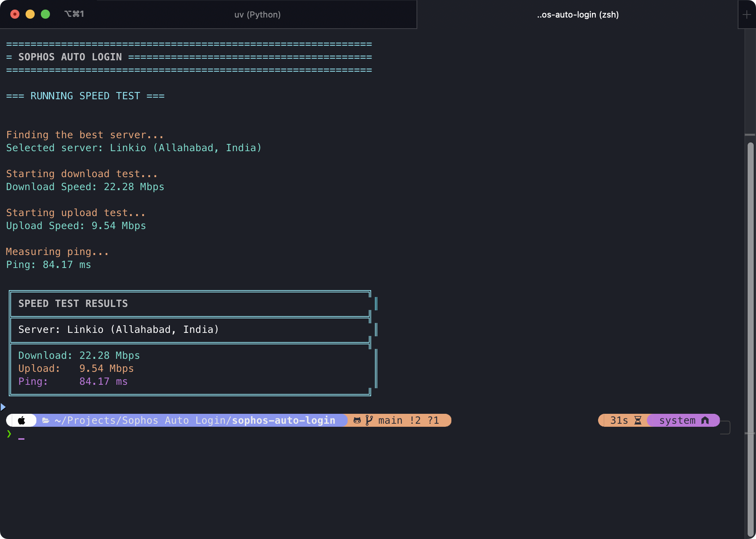Click the hourglass icon beside 31s

pyautogui.click(x=638, y=420)
